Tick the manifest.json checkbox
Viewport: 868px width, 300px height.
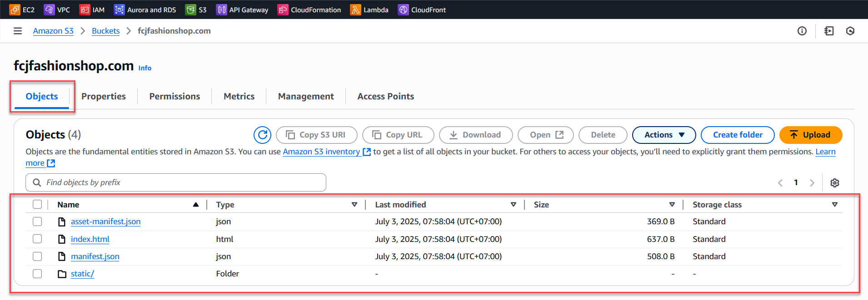(x=37, y=256)
